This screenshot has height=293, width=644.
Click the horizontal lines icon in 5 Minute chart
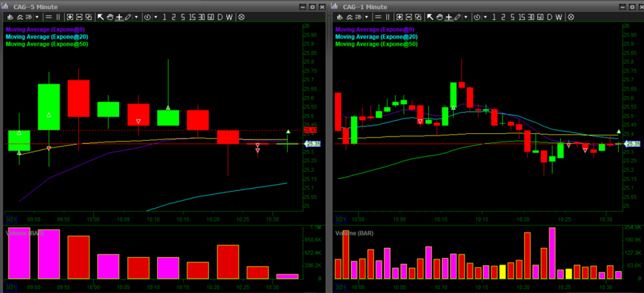(48, 16)
